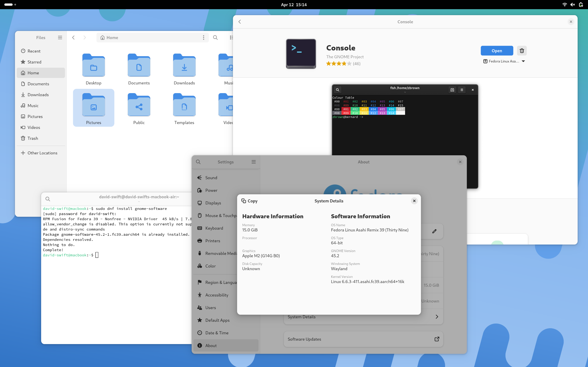Click the search icon in Files toolbar

tap(215, 37)
